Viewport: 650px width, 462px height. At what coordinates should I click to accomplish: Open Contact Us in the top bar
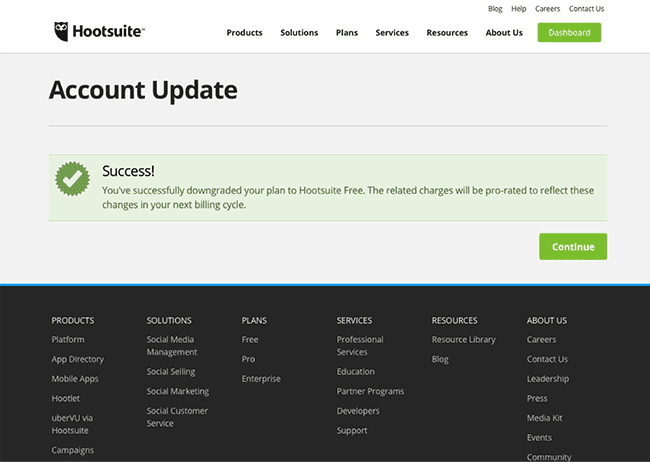(586, 9)
